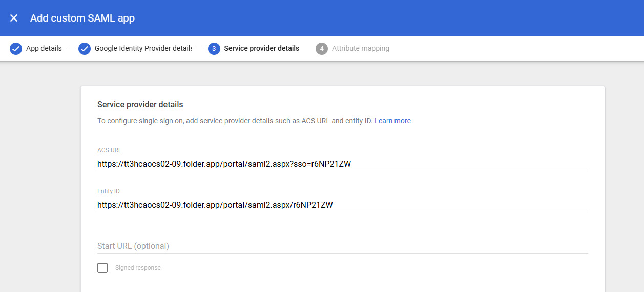Click the Entity ID field label
The width and height of the screenshot is (644, 292).
pos(109,191)
